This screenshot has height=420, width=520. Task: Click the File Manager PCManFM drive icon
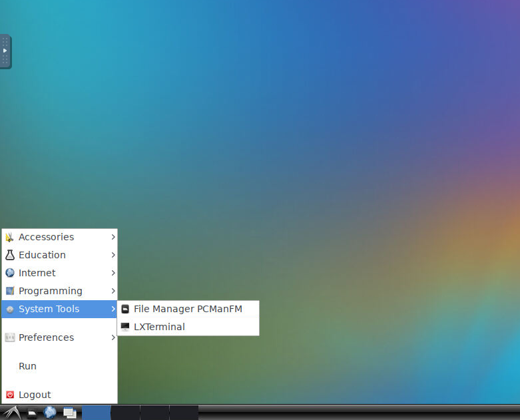(125, 309)
